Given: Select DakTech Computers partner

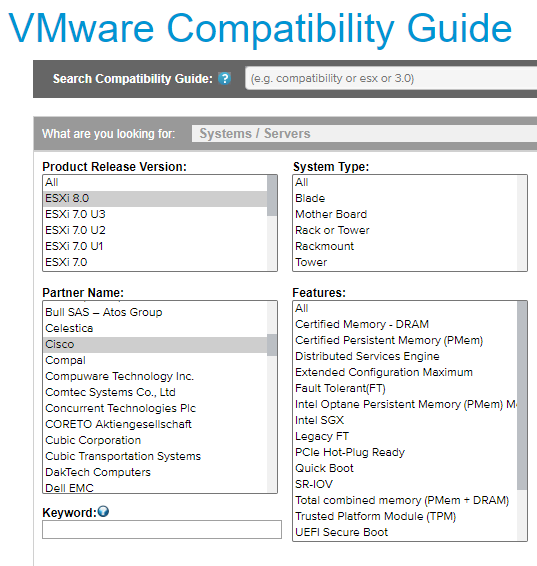Looking at the screenshot, I should 155,473.
